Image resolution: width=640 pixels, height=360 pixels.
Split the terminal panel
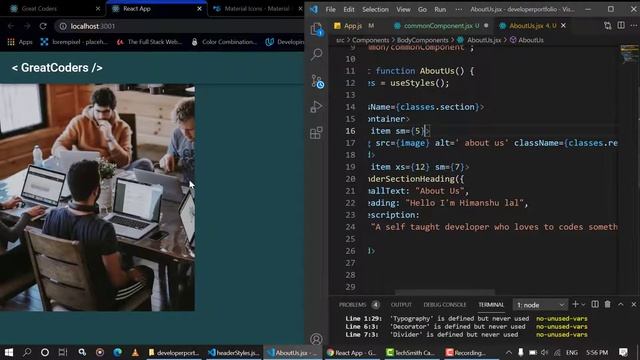(x=595, y=304)
